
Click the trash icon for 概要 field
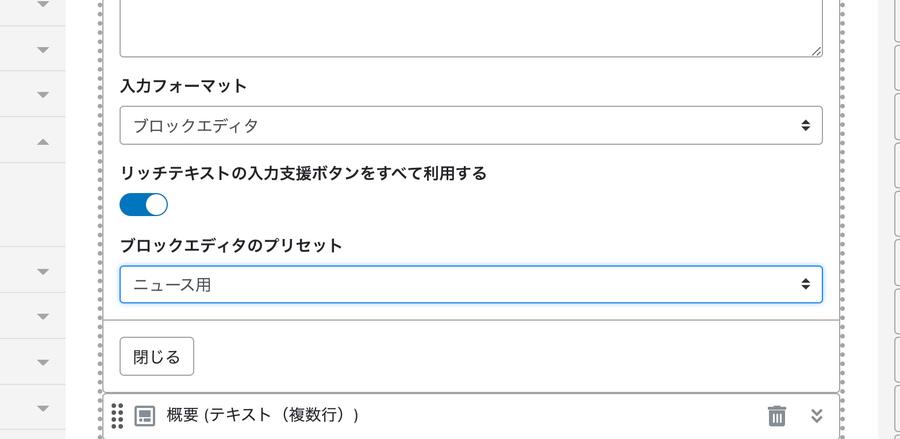(x=777, y=415)
